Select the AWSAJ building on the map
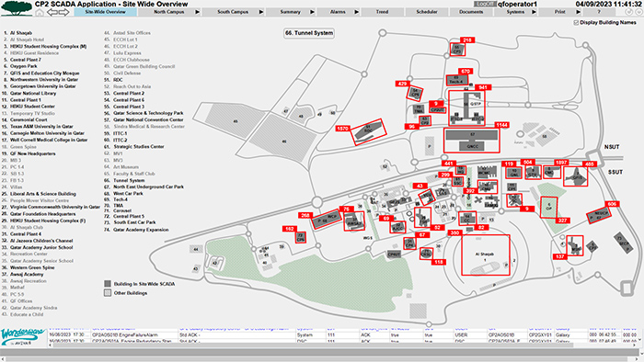Image resolution: width=644 pixels, height=362 pixels. [354, 221]
